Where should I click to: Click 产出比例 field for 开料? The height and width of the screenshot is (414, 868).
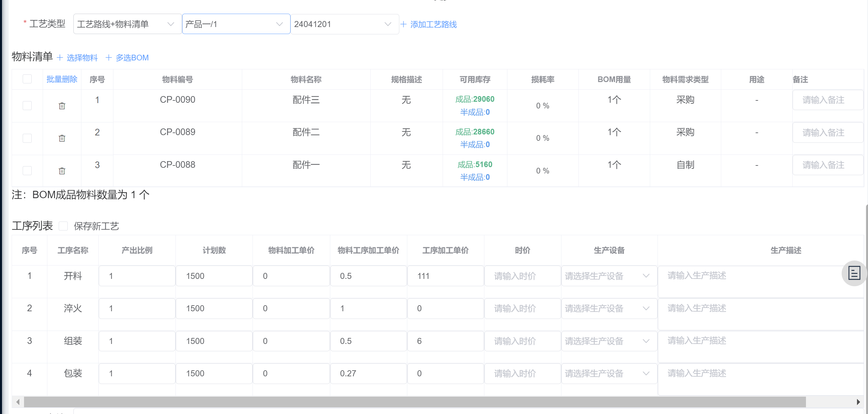(x=137, y=276)
